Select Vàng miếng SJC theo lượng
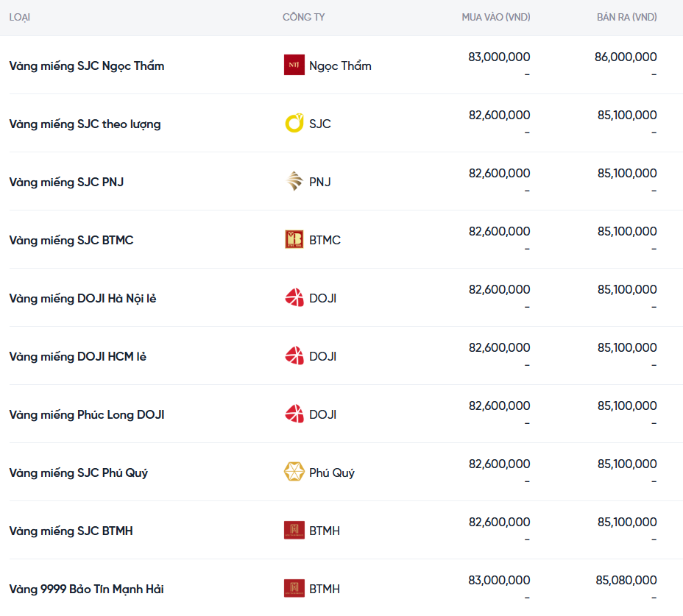This screenshot has height=616, width=683. (85, 124)
